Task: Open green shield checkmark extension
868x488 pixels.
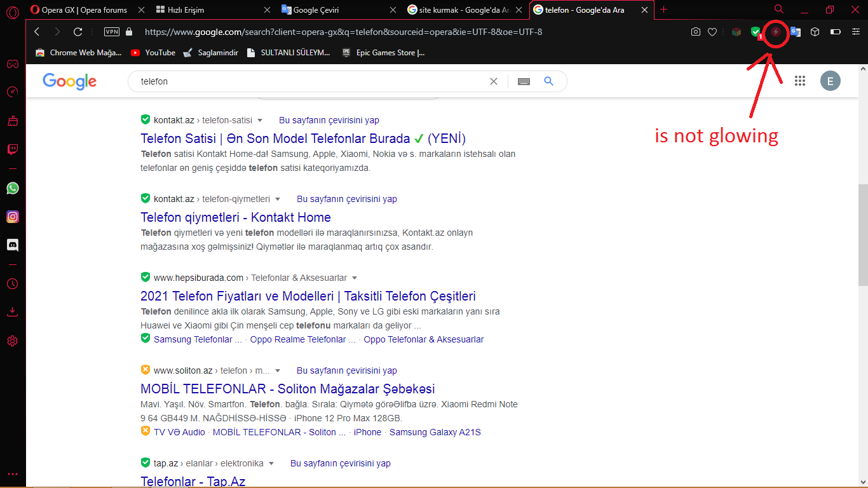Action: tap(755, 32)
